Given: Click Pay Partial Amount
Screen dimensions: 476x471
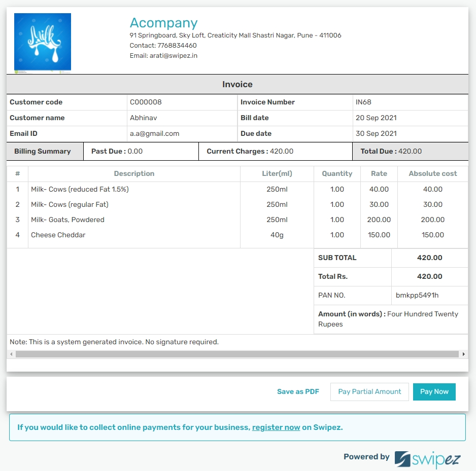Looking at the screenshot, I should [369, 391].
